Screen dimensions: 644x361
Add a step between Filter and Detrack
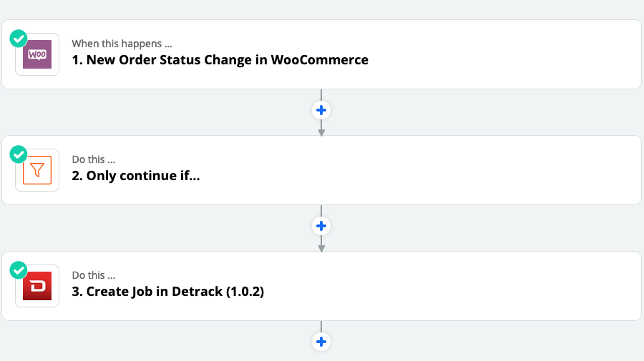tap(321, 226)
